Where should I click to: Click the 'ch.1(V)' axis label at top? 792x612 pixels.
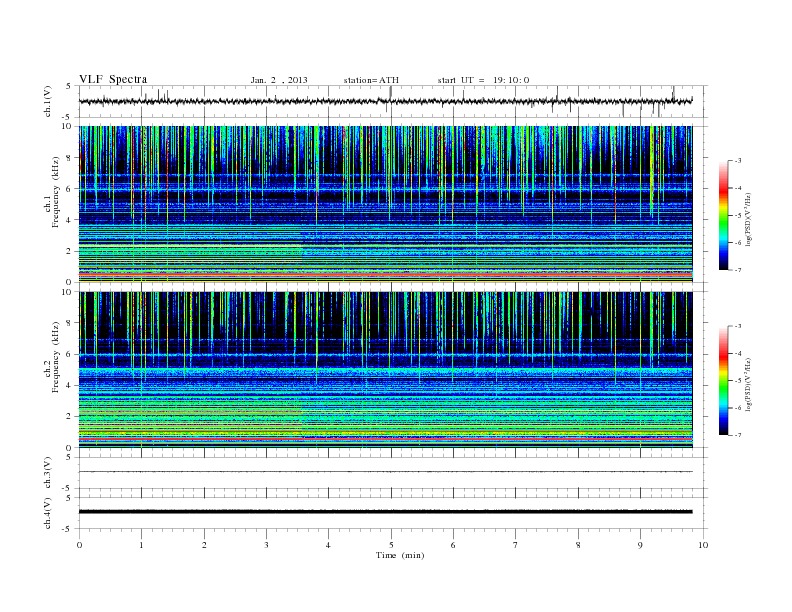(x=48, y=101)
